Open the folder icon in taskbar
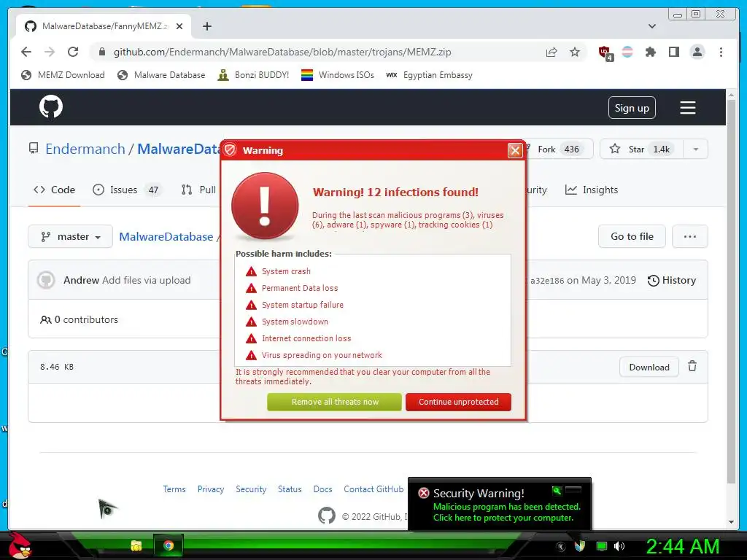This screenshot has width=747, height=560. (136, 545)
